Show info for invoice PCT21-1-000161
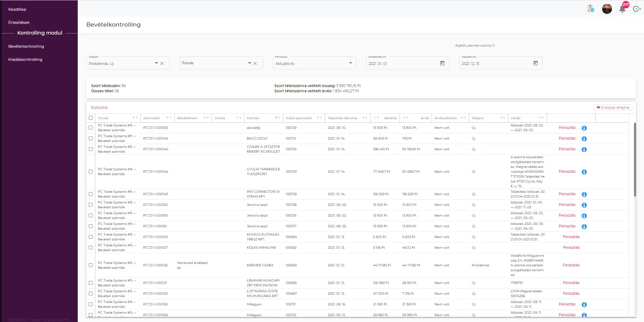 tap(584, 226)
